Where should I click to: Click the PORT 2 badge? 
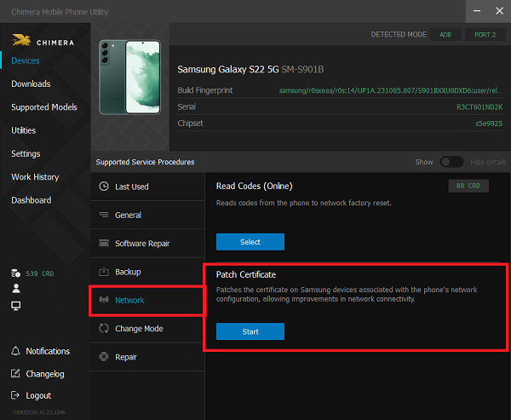485,35
